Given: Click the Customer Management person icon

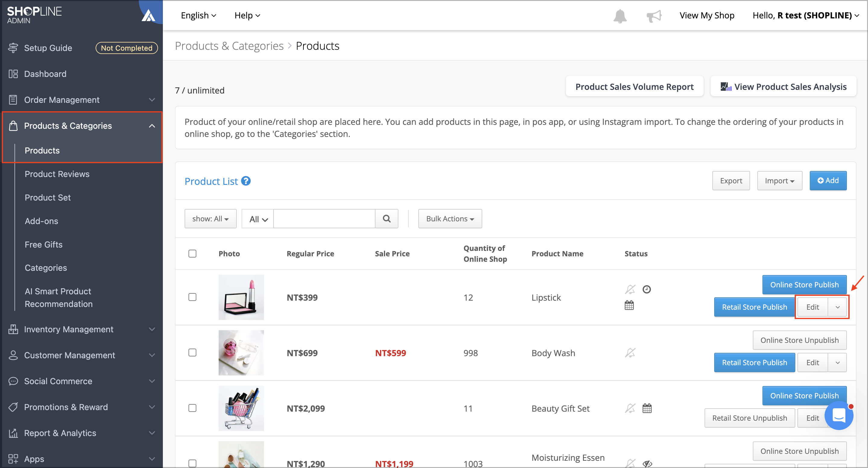Looking at the screenshot, I should coord(13,355).
